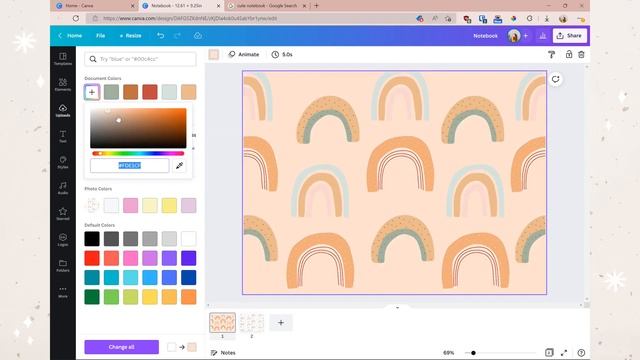Add a collaborator with the plus icon

526,36
